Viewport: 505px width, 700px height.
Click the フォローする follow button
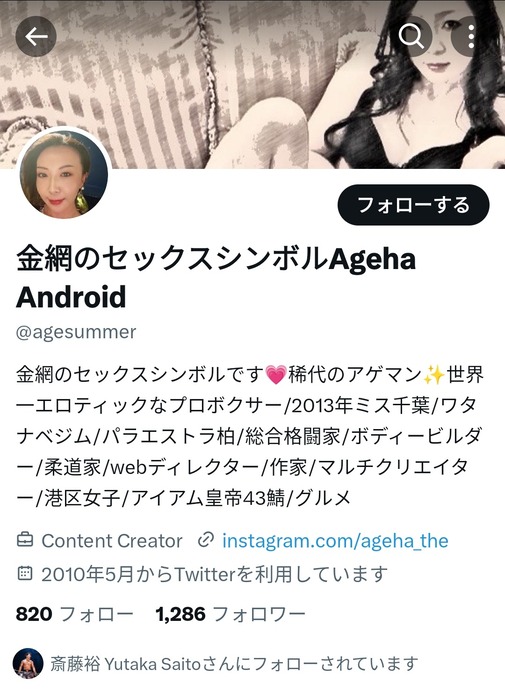(x=413, y=205)
